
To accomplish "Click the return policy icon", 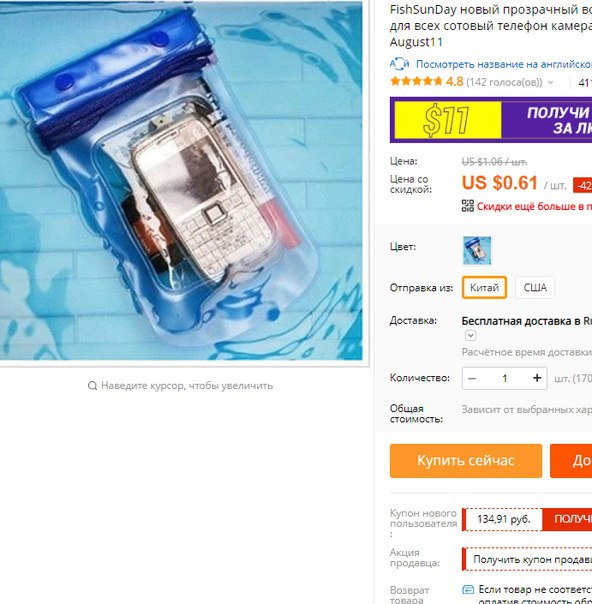I will 468,589.
